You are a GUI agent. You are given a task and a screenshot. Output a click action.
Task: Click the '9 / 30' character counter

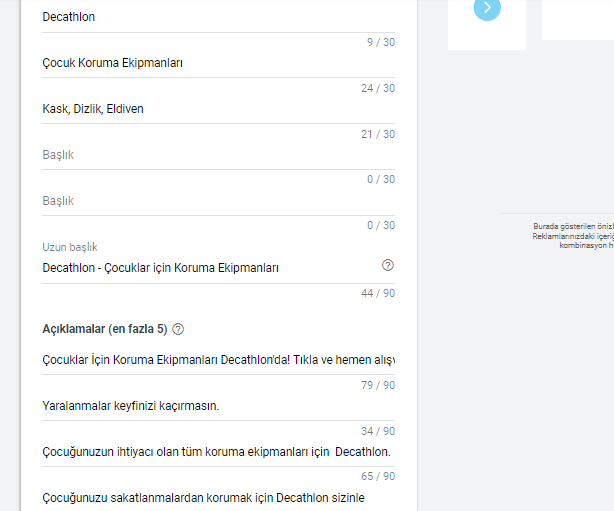pos(380,42)
